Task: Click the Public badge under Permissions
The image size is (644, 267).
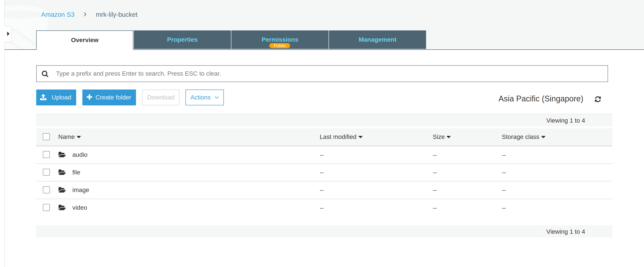Action: point(279,46)
